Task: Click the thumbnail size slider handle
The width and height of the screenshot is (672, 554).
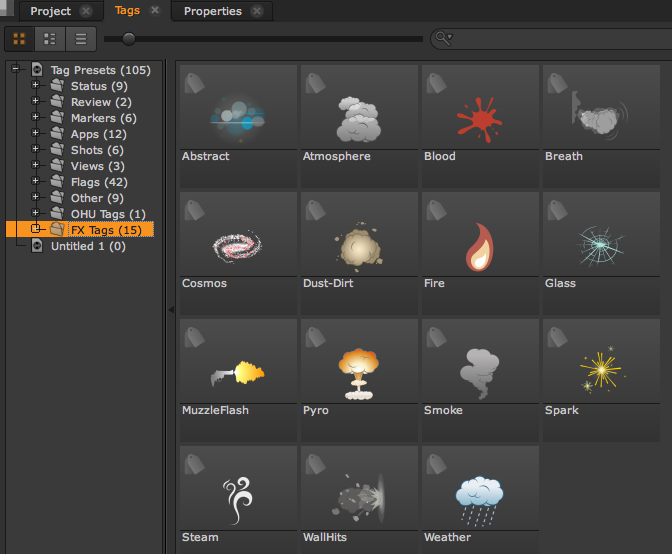Action: (128, 39)
